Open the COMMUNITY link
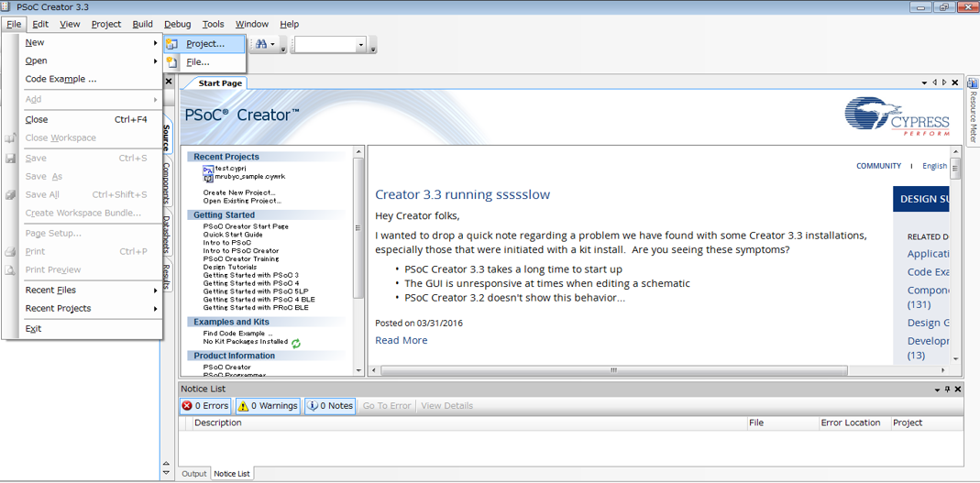Image resolution: width=980 pixels, height=483 pixels. click(879, 166)
